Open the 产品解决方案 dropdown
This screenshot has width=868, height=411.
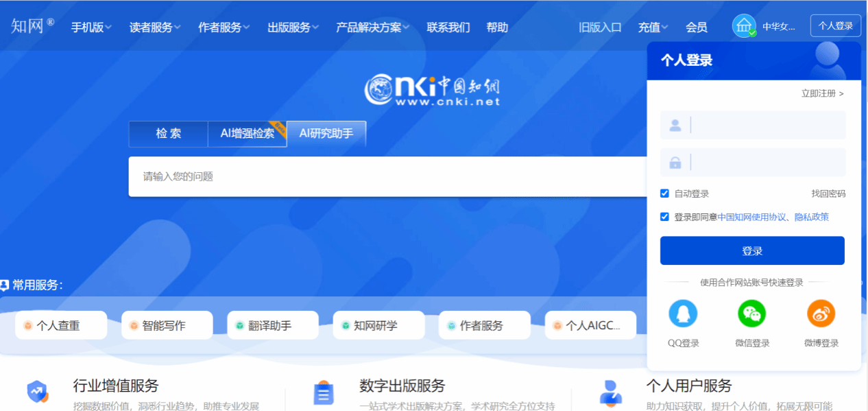(372, 27)
